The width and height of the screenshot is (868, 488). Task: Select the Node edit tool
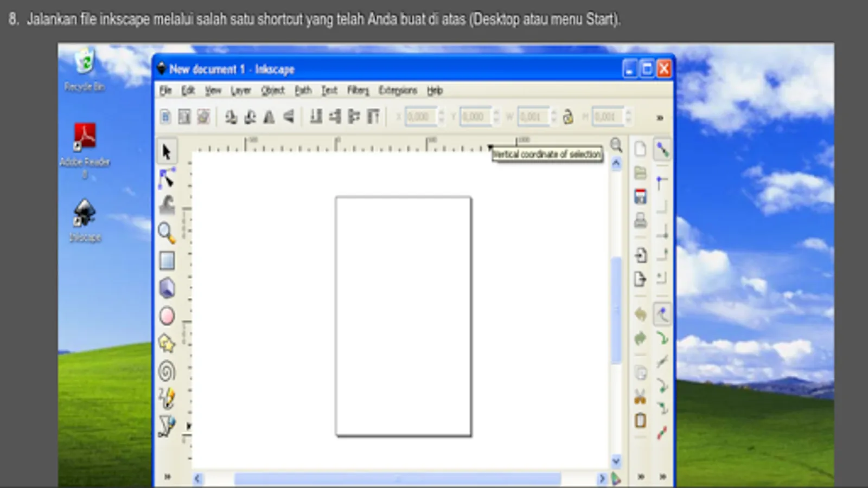pyautogui.click(x=167, y=178)
